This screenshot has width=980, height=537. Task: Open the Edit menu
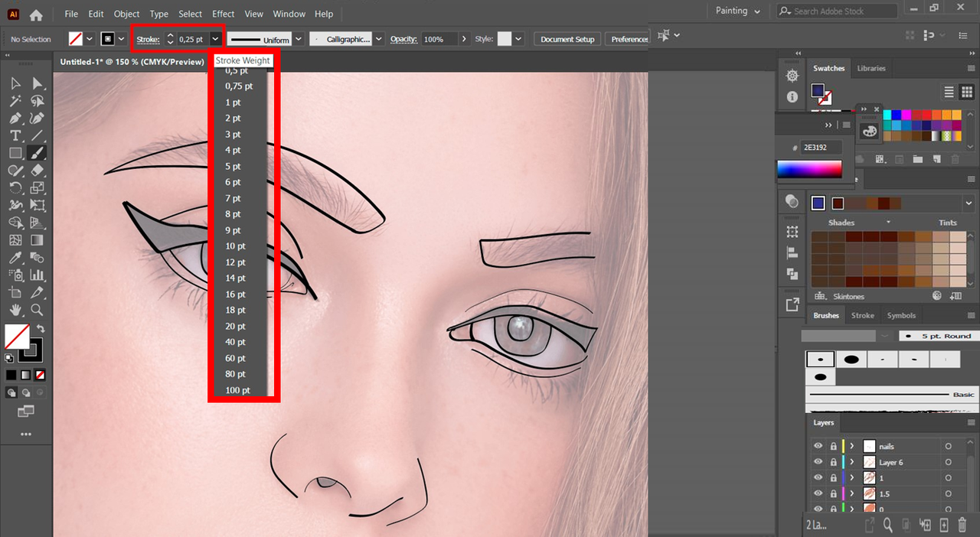tap(96, 14)
